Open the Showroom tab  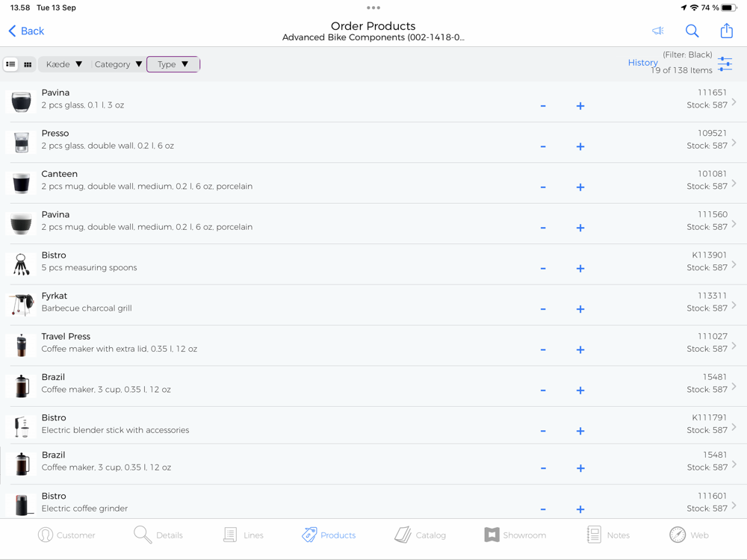(x=515, y=535)
